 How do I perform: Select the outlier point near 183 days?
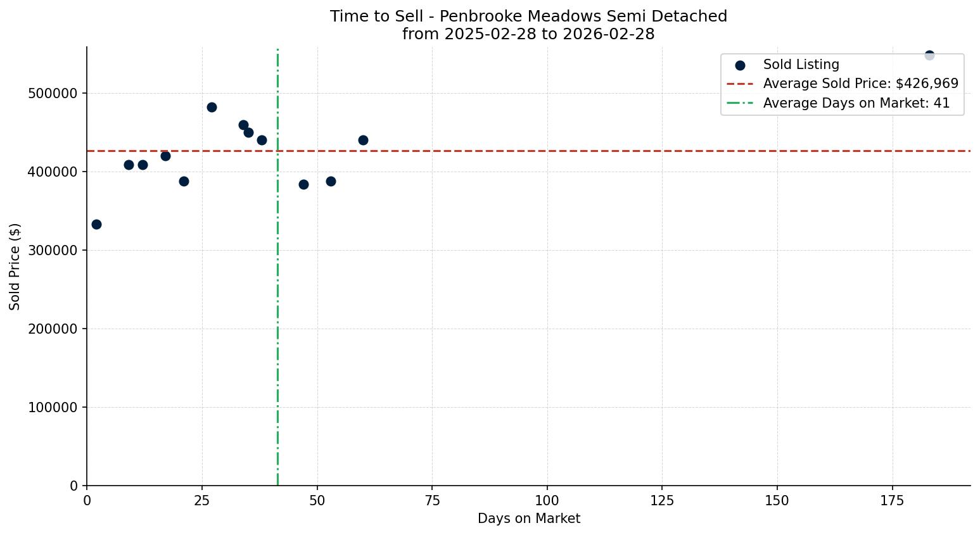click(x=929, y=56)
